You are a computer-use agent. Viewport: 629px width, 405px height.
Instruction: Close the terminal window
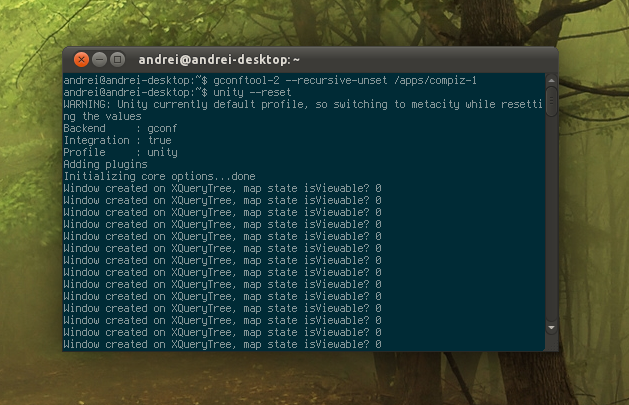(81, 60)
